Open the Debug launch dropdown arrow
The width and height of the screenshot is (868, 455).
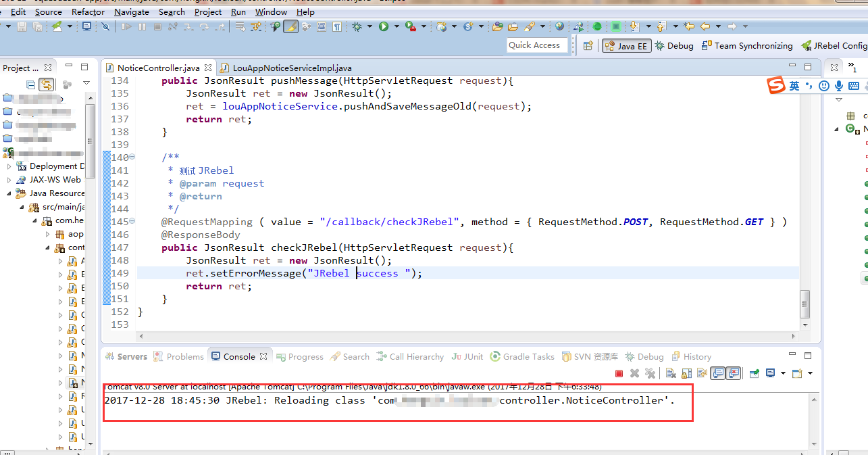pos(370,26)
